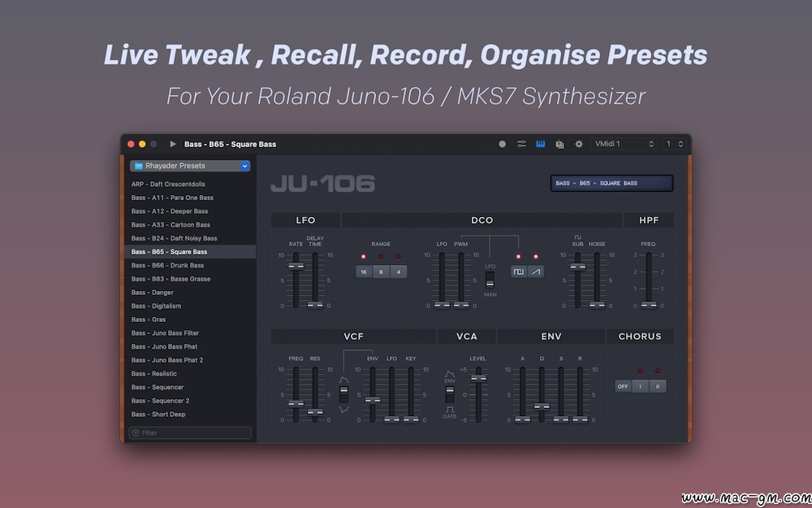Click the ENV decay D slider
812x508 pixels.
click(x=542, y=406)
